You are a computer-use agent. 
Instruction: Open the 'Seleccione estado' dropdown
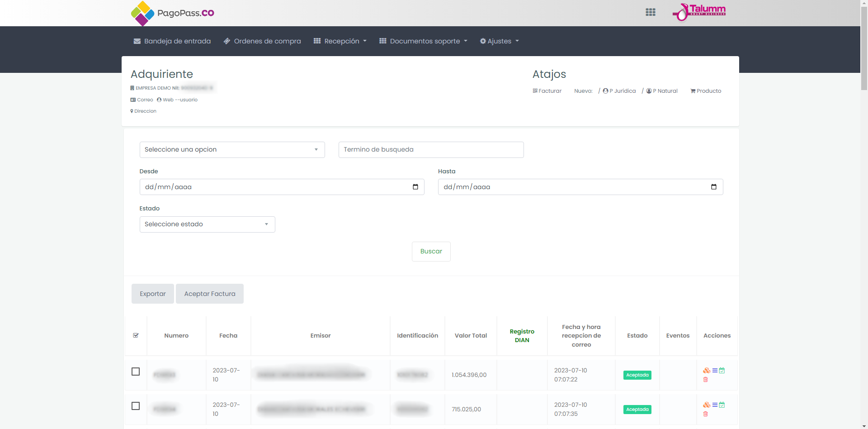tap(207, 224)
